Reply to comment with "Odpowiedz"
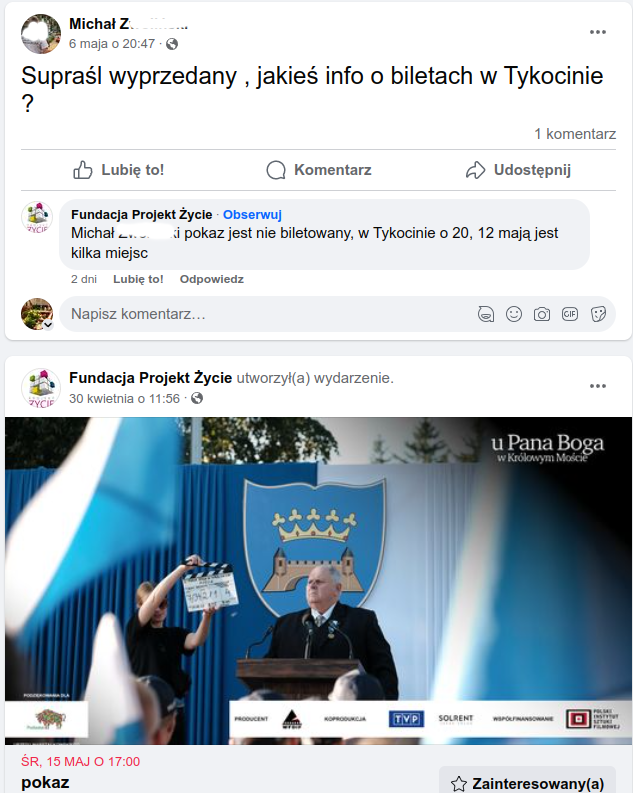 tap(212, 279)
